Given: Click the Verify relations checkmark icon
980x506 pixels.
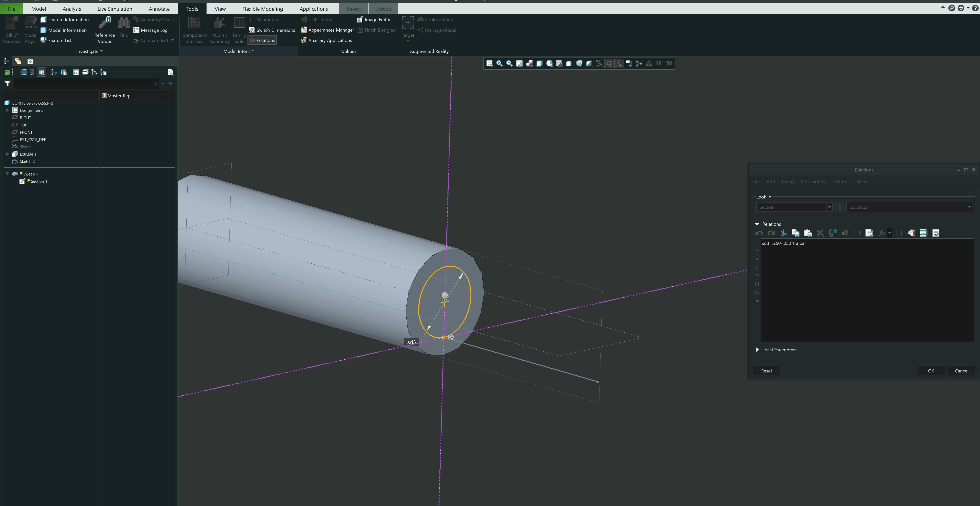Looking at the screenshot, I should coord(936,233).
